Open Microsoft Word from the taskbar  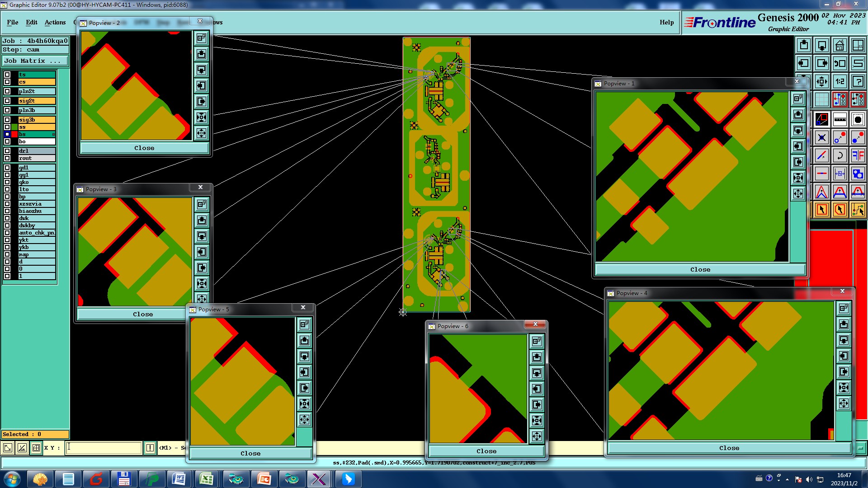179,479
